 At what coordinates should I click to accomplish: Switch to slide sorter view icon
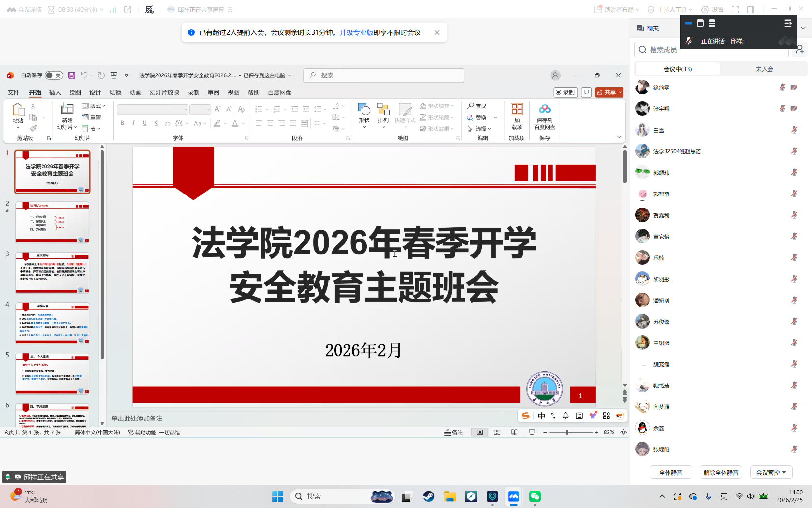(497, 433)
